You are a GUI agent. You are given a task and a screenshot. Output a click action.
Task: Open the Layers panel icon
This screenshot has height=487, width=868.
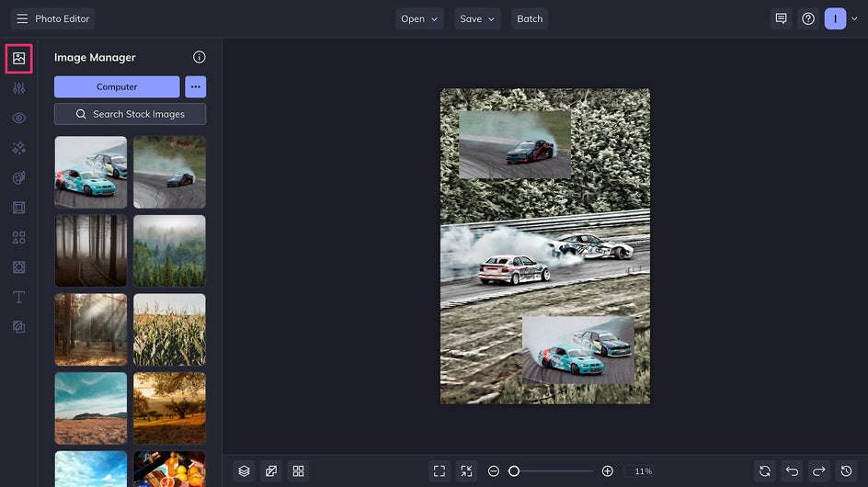tap(245, 471)
